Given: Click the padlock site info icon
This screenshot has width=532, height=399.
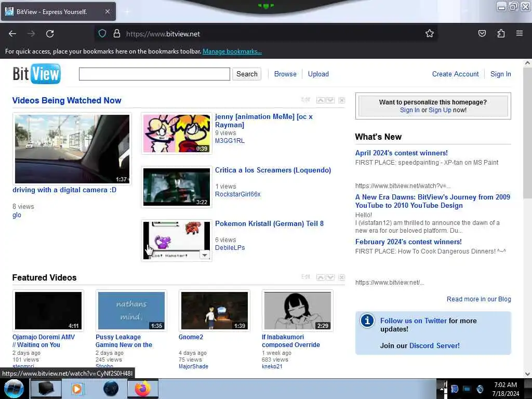Looking at the screenshot, I should [117, 34].
